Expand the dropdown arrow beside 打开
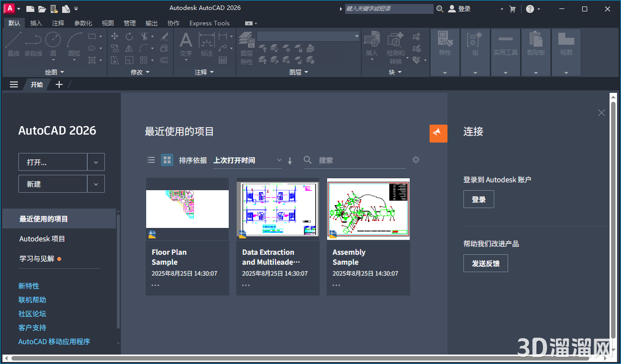The height and width of the screenshot is (364, 621). [96, 162]
